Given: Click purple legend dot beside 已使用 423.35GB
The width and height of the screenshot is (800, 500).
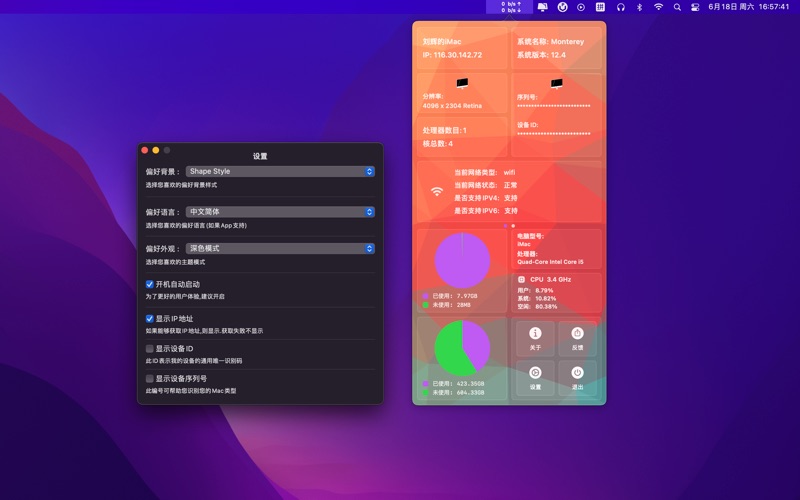Looking at the screenshot, I should pyautogui.click(x=426, y=384).
